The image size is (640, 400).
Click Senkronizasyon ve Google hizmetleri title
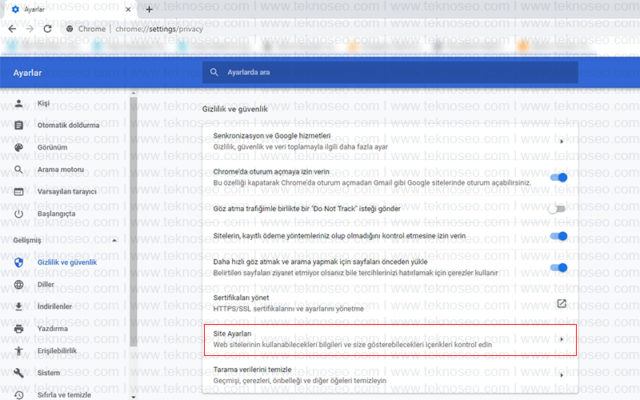pos(272,136)
